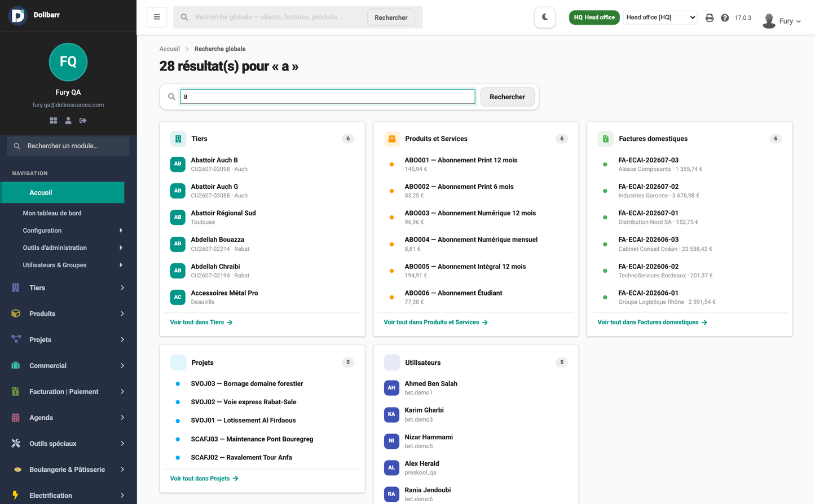The width and height of the screenshot is (815, 504).
Task: Expand the Projets sidebar chevron
Action: [x=122, y=339]
